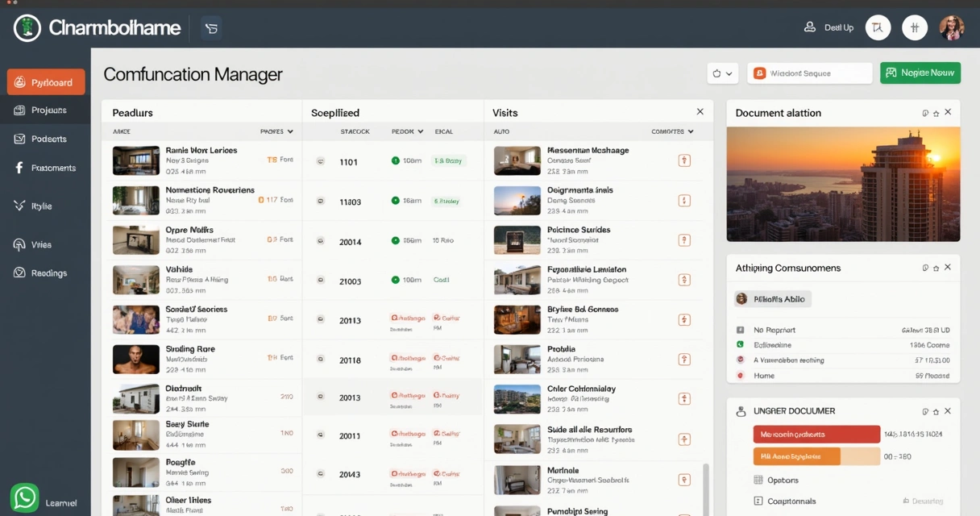Viewport: 980px width, 516px height.
Task: Click the green Cinarmbolhame logo icon
Action: tap(27, 27)
